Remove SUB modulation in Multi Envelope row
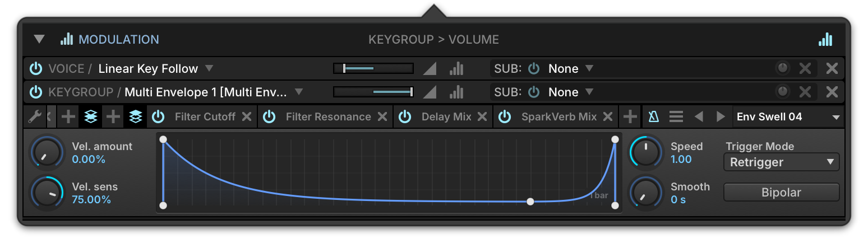 (x=805, y=92)
